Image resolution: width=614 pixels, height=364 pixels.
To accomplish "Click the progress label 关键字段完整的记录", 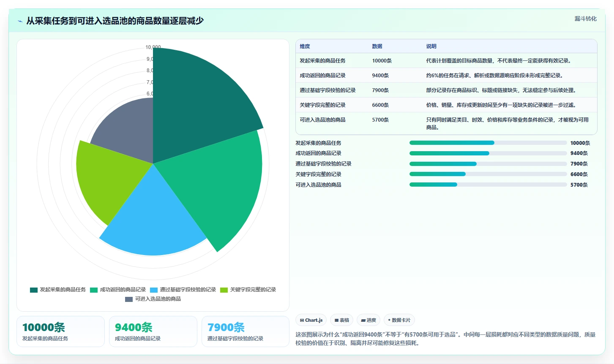I will [318, 174].
